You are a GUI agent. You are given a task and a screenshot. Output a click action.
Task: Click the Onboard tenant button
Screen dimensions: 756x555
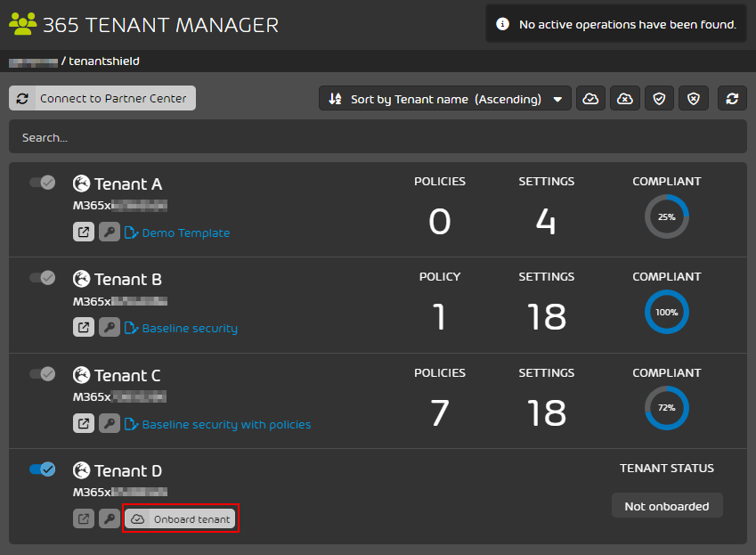[x=181, y=518]
